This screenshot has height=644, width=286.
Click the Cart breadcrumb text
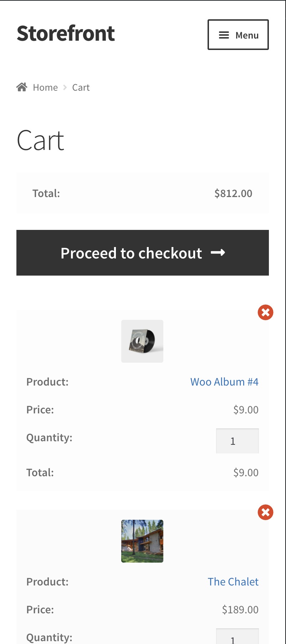pos(81,87)
